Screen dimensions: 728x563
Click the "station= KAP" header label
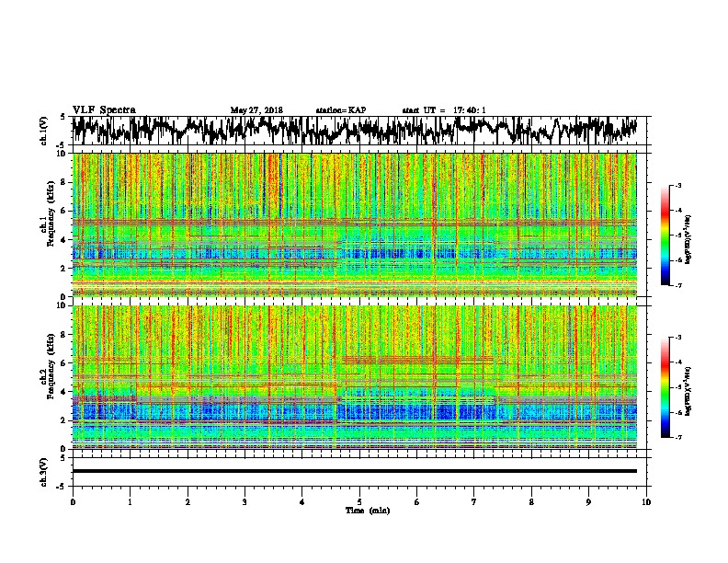341,110
